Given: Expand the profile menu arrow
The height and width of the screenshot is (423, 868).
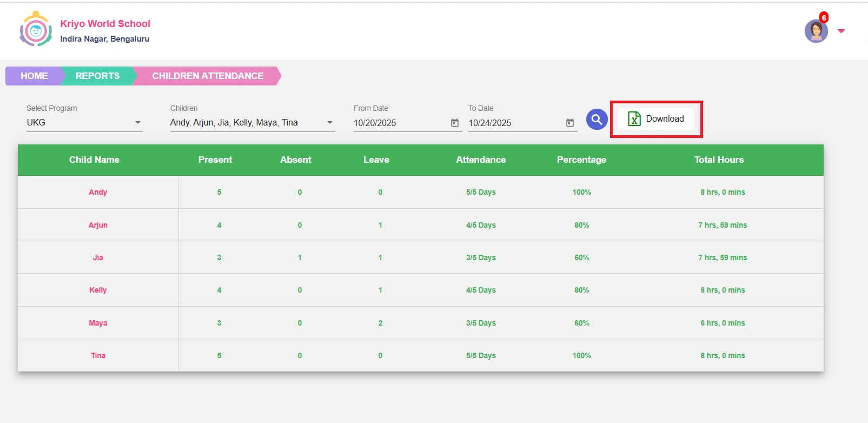Looking at the screenshot, I should point(841,31).
